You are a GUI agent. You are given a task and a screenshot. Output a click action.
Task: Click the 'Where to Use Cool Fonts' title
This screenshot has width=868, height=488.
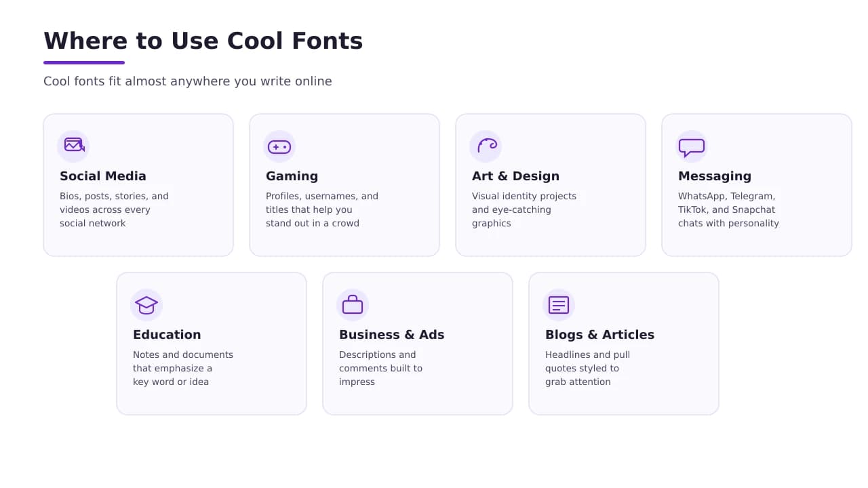[x=203, y=41]
